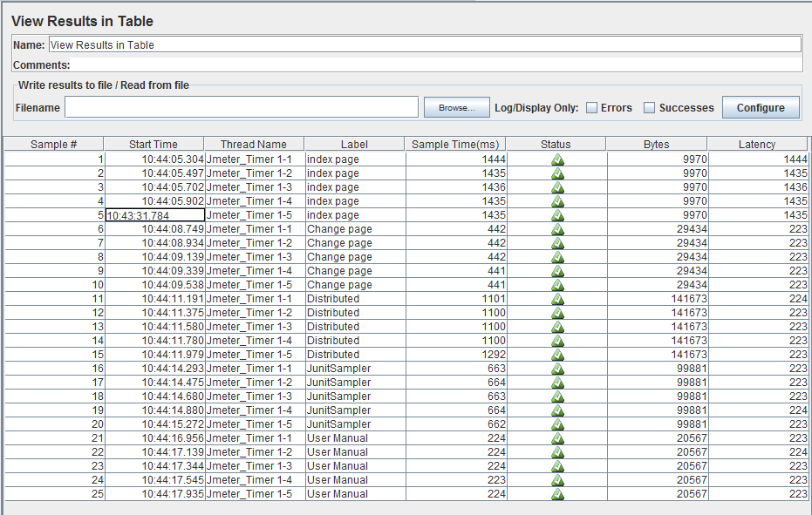This screenshot has height=515, width=812.
Task: Click the sample time 1444 in row 1
Action: point(456,159)
